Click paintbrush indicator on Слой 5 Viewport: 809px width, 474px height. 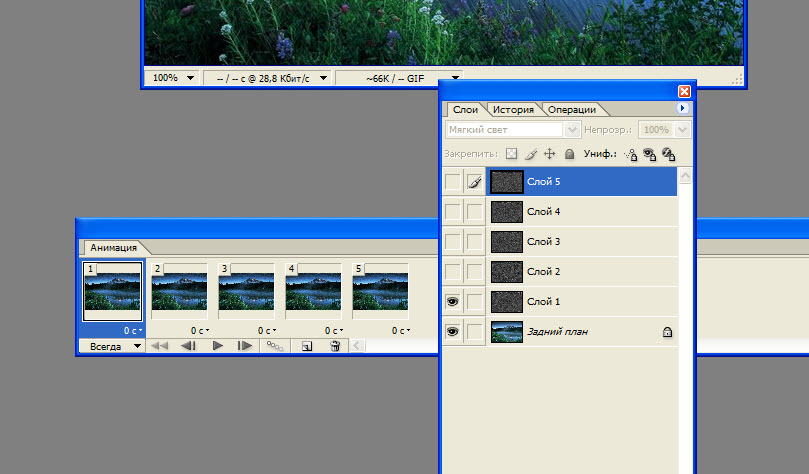click(475, 182)
